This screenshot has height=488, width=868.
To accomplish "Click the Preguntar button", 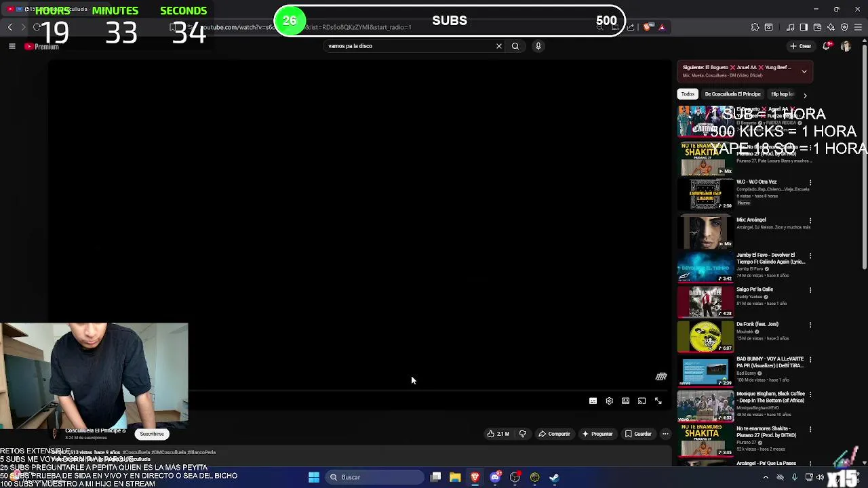I will tap(597, 434).
